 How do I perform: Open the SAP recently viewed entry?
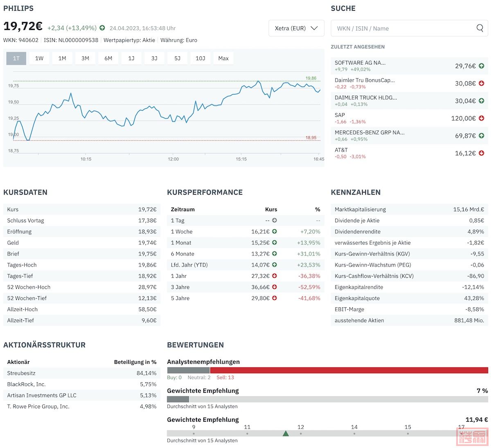409,118
